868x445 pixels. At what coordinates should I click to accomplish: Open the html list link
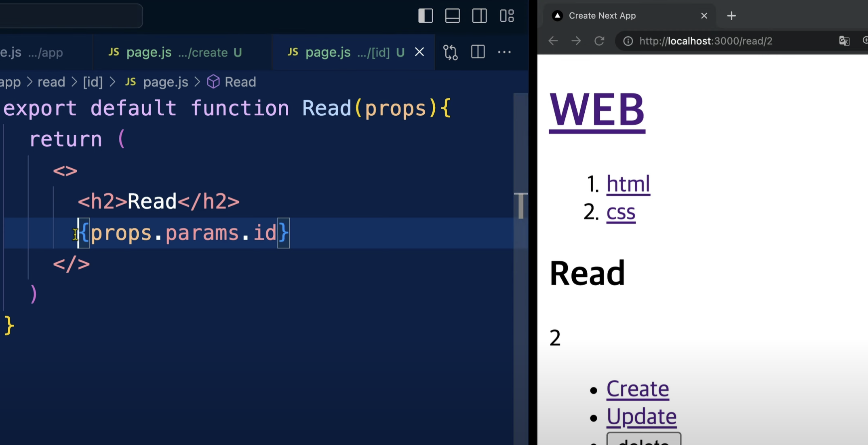pos(628,184)
